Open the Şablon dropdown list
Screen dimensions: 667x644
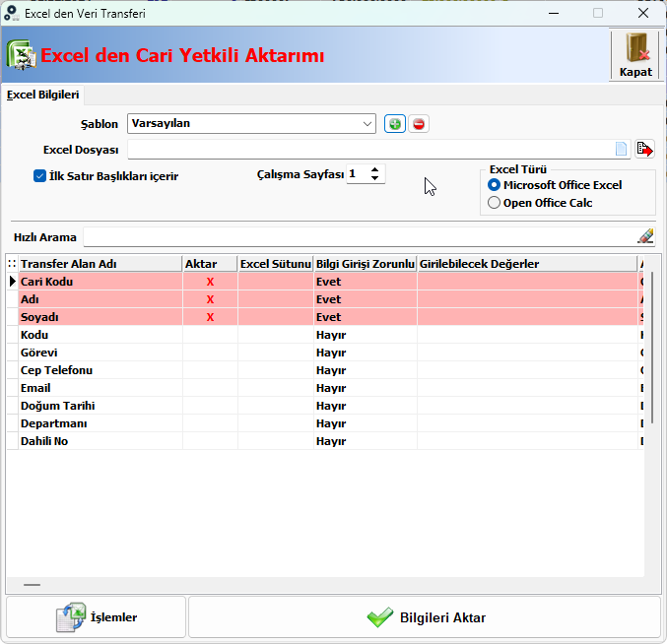(367, 124)
